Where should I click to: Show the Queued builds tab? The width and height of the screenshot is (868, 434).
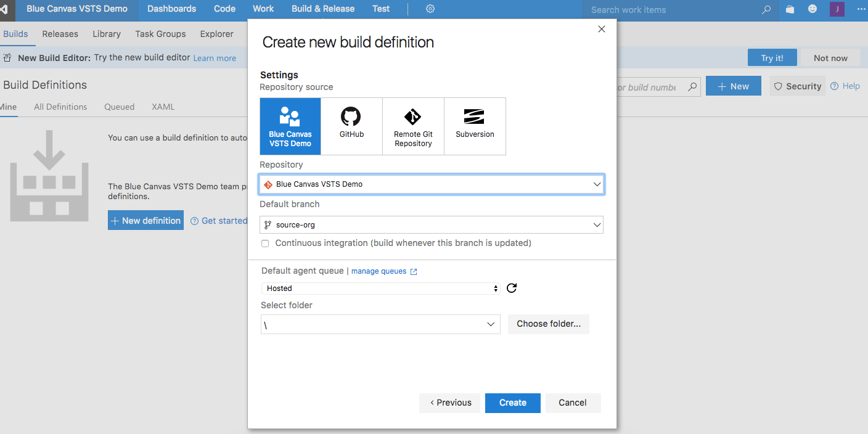coord(119,107)
